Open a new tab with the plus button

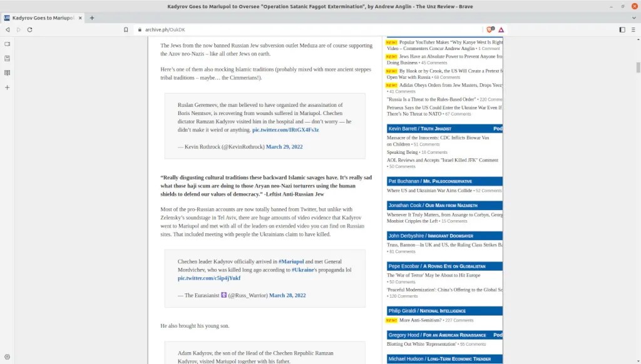[92, 18]
